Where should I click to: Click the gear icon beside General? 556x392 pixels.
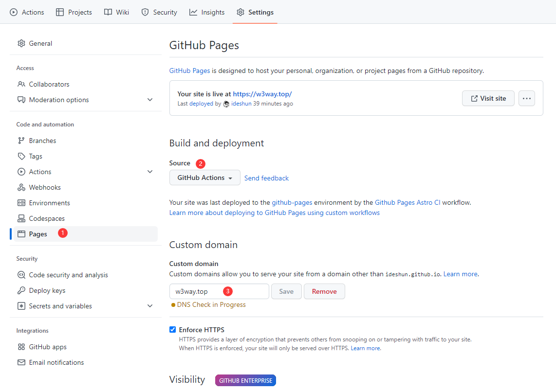click(x=21, y=43)
